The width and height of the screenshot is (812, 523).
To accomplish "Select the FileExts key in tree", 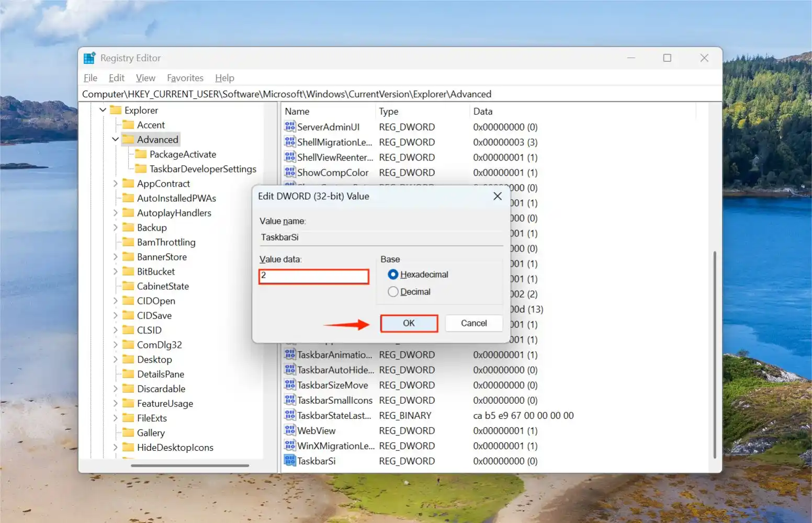I will pyautogui.click(x=152, y=417).
